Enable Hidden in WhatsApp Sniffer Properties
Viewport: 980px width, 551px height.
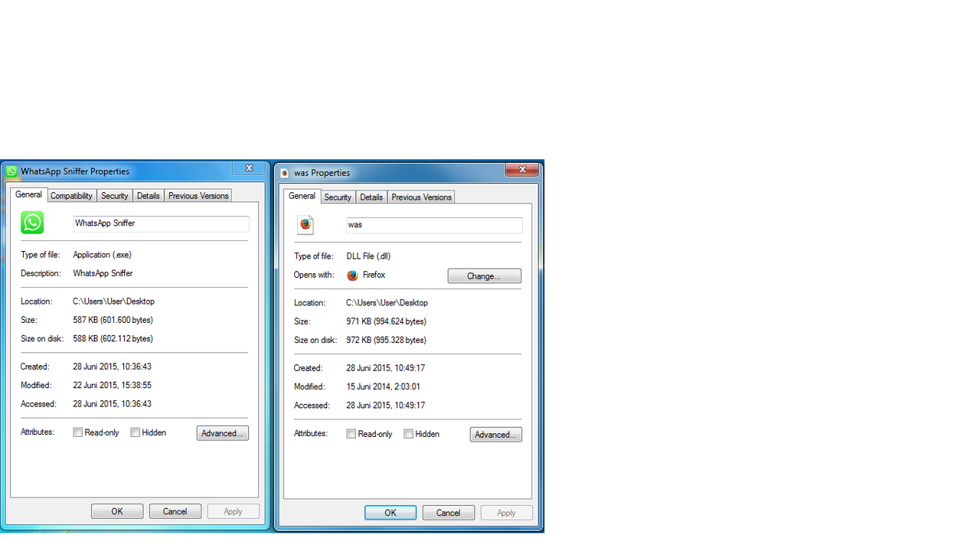pyautogui.click(x=135, y=432)
